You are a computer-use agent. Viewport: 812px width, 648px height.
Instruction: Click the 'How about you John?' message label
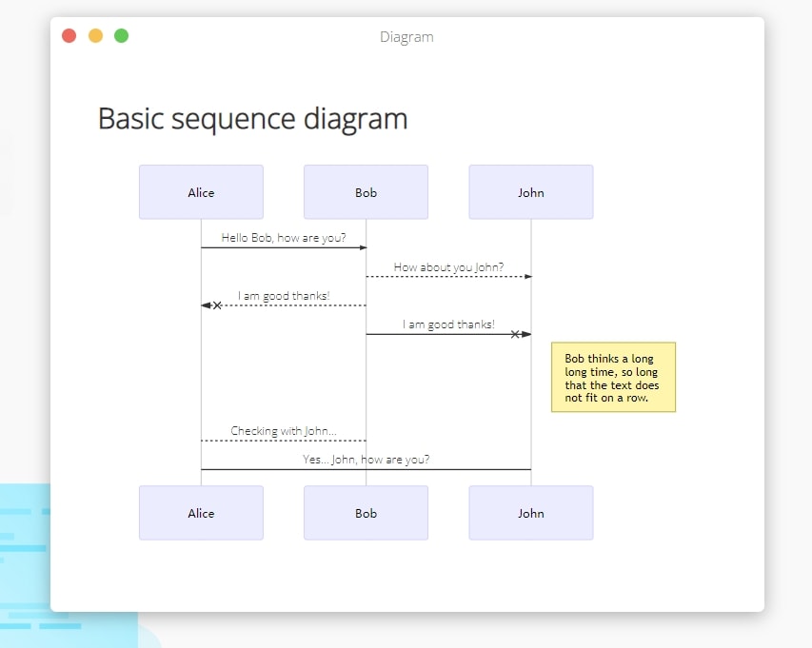coord(448,267)
